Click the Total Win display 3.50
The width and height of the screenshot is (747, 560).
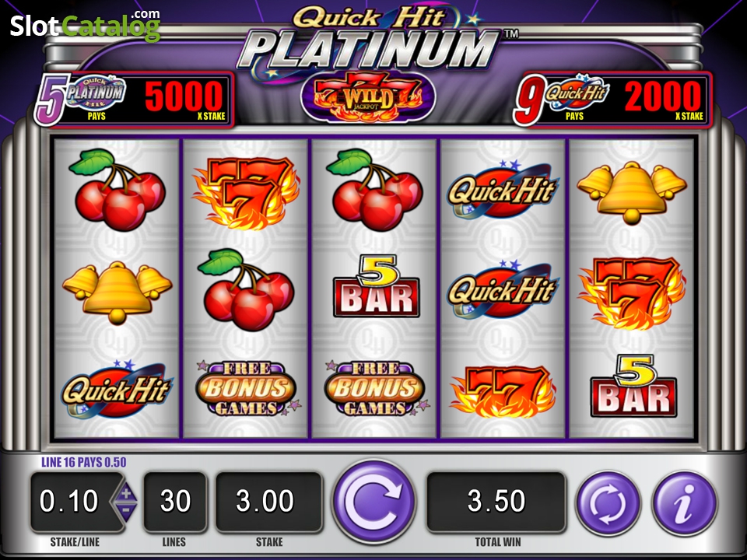point(496,502)
